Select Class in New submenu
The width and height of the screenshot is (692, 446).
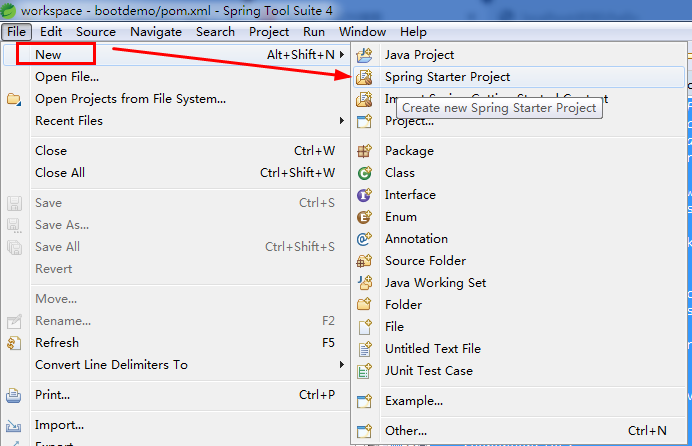pos(519,173)
